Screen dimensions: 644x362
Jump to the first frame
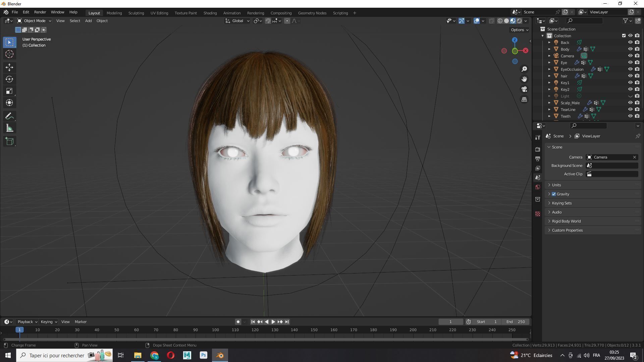click(x=253, y=322)
